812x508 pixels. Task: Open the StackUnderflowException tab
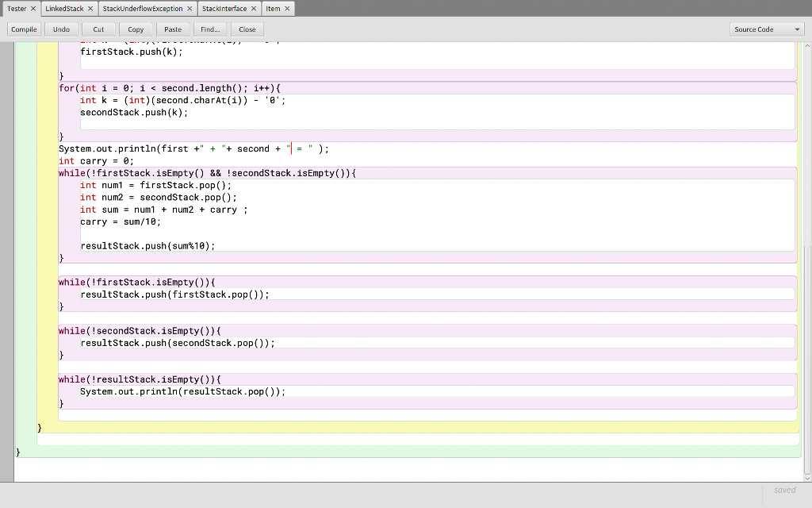(143, 9)
